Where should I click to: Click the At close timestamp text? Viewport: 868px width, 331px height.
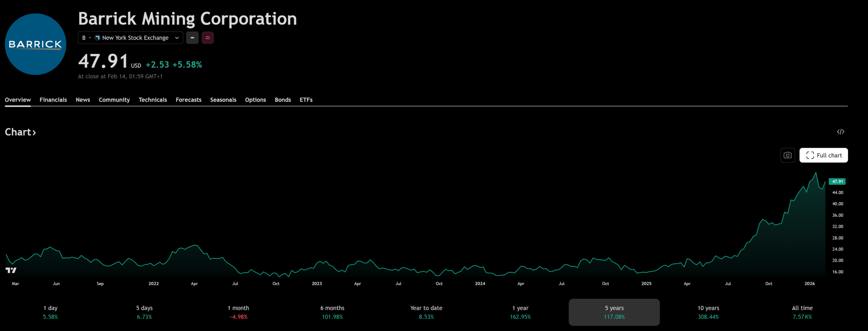pos(120,76)
